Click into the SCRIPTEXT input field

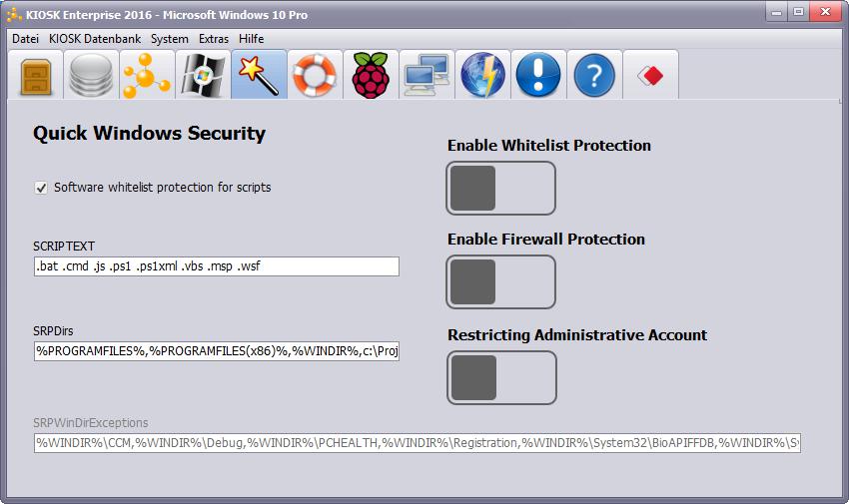point(217,266)
